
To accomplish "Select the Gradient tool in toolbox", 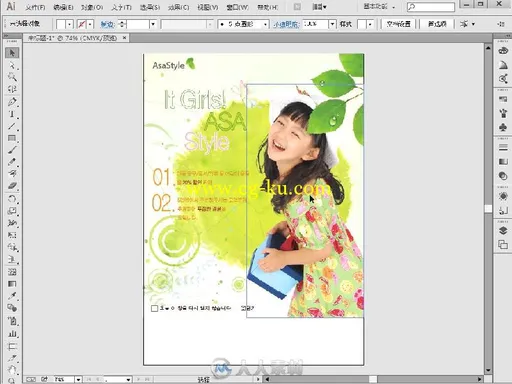I will click(x=12, y=284).
